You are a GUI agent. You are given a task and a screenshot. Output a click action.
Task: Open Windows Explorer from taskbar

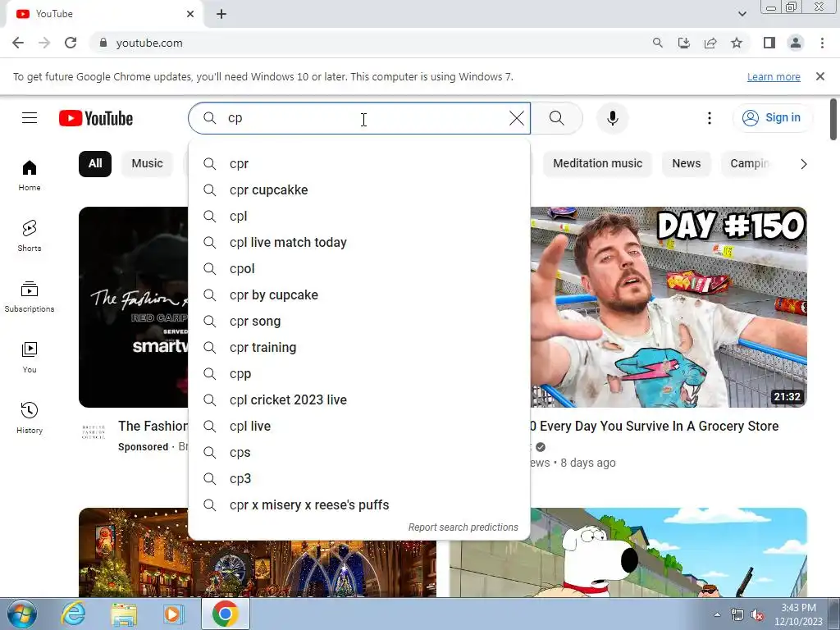125,614
